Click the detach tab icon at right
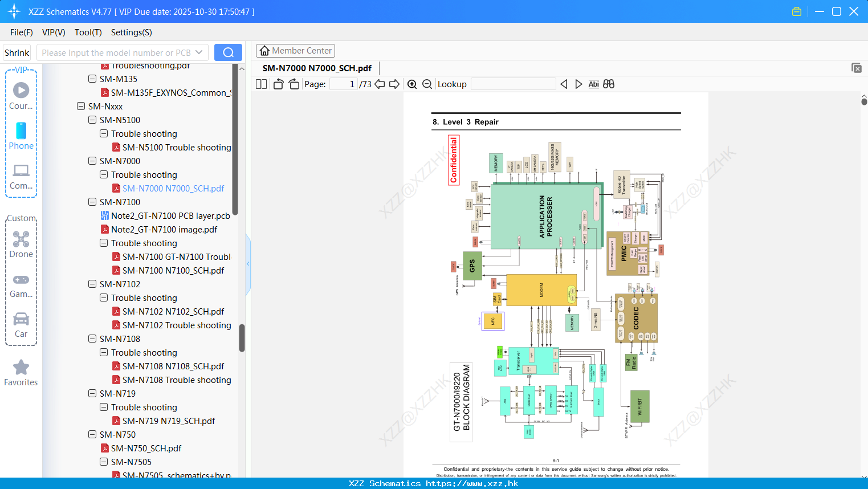Screen dimensions: 868x489 857,68
